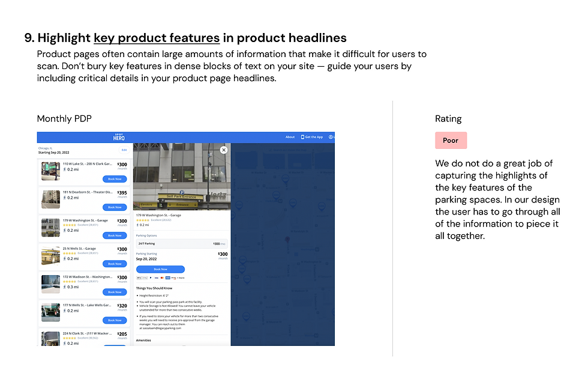Click star rating of 224 N Clark St.
This screenshot has width=588, height=382.
(70, 338)
